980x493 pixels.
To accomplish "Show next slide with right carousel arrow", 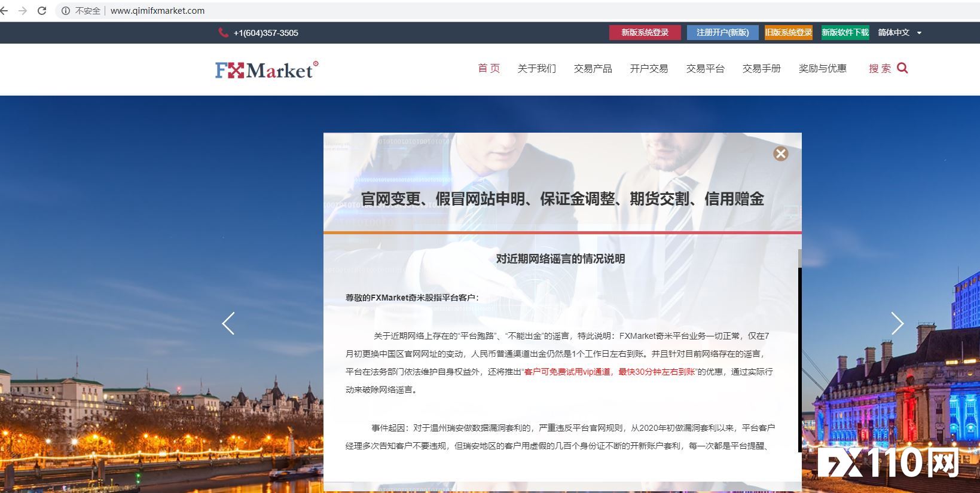I will coord(897,323).
